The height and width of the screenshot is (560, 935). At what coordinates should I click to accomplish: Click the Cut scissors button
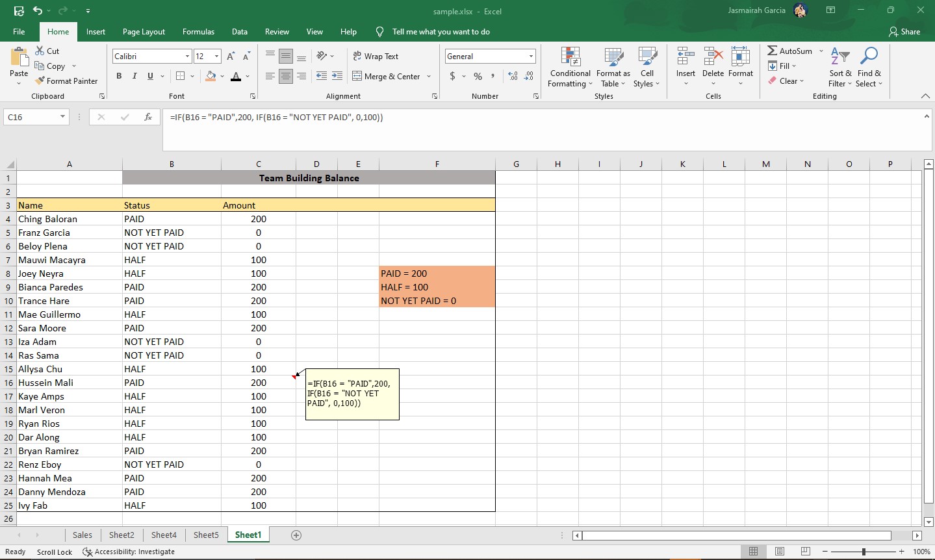(47, 51)
